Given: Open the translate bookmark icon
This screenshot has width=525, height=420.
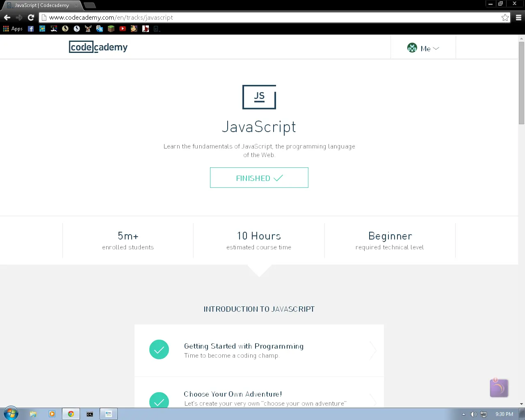Looking at the screenshot, I should [x=100, y=29].
